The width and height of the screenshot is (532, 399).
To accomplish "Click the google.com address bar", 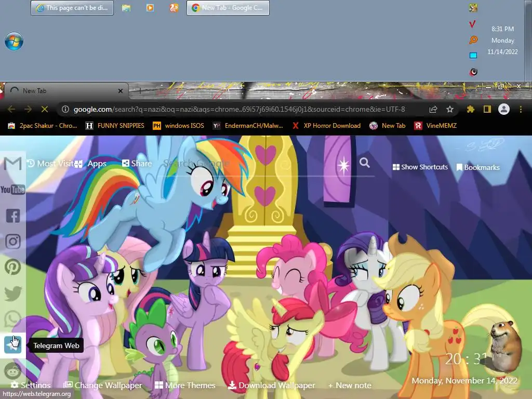I will click(239, 109).
